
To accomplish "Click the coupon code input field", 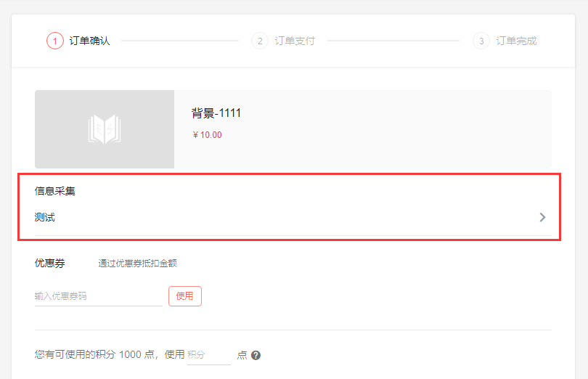I will click(98, 296).
